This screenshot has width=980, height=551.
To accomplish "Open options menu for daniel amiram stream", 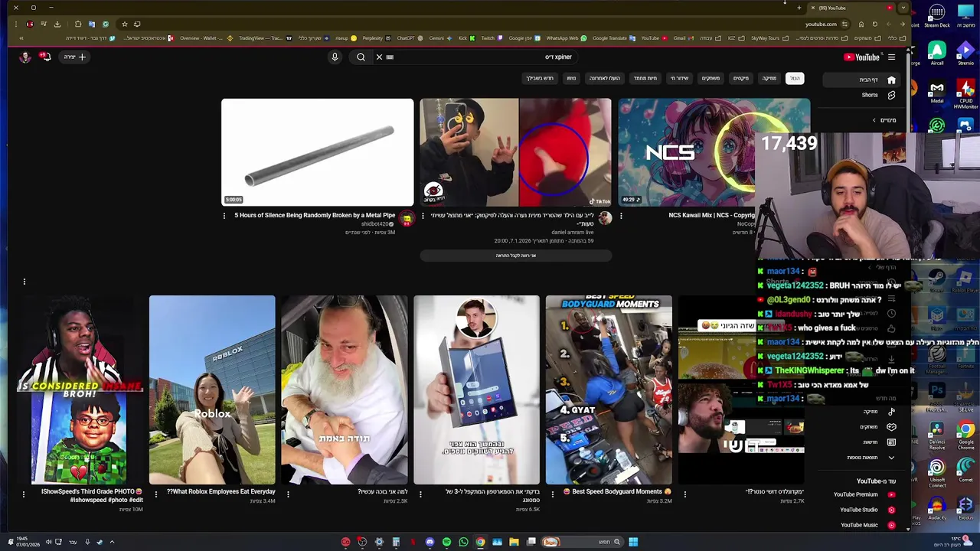I will click(x=423, y=216).
